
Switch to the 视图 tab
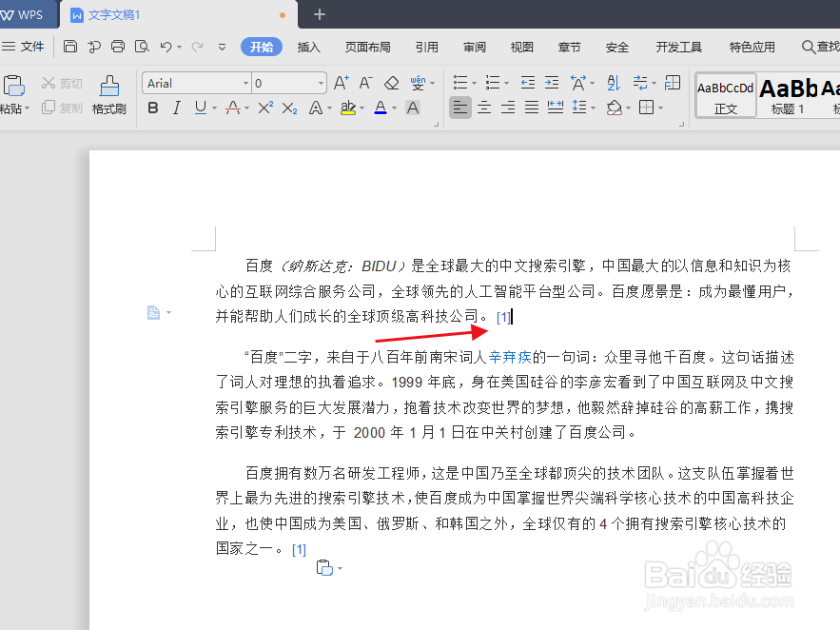pos(521,48)
